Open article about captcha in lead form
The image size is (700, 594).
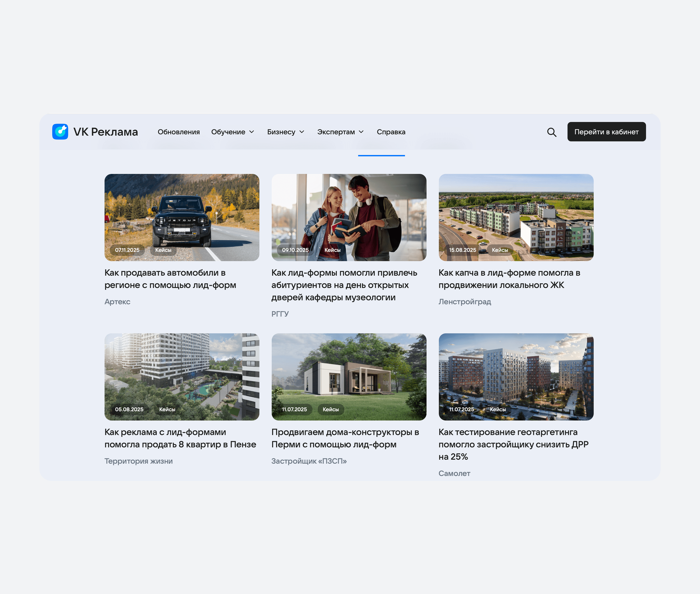[x=509, y=279]
